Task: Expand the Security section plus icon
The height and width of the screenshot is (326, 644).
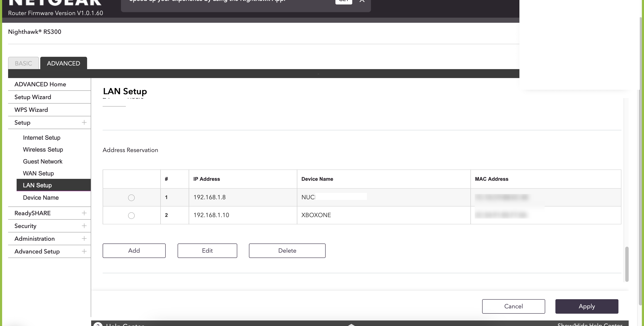Action: [x=84, y=226]
